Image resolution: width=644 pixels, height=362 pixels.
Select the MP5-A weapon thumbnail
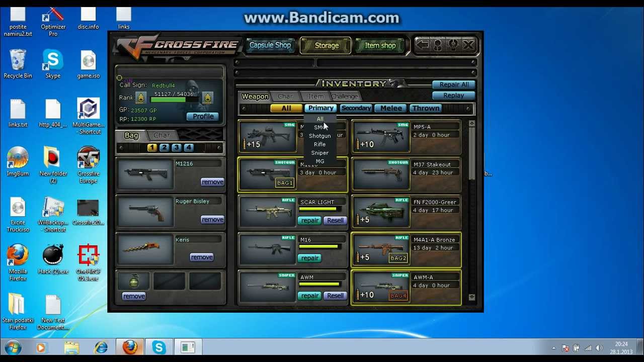point(381,137)
